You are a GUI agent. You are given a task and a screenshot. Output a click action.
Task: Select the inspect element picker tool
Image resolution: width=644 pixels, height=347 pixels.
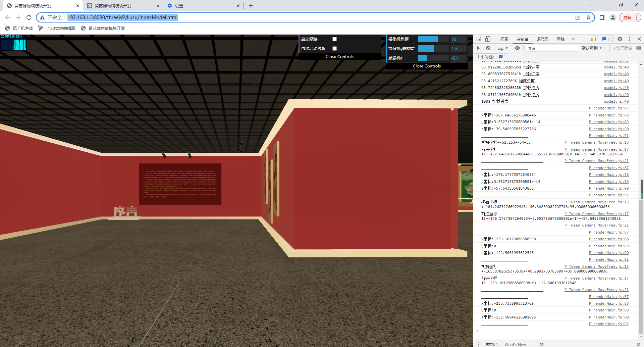(479, 39)
